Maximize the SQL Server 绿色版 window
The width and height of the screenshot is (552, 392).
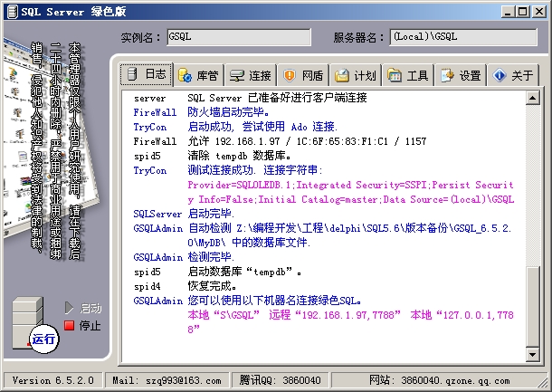(523, 12)
